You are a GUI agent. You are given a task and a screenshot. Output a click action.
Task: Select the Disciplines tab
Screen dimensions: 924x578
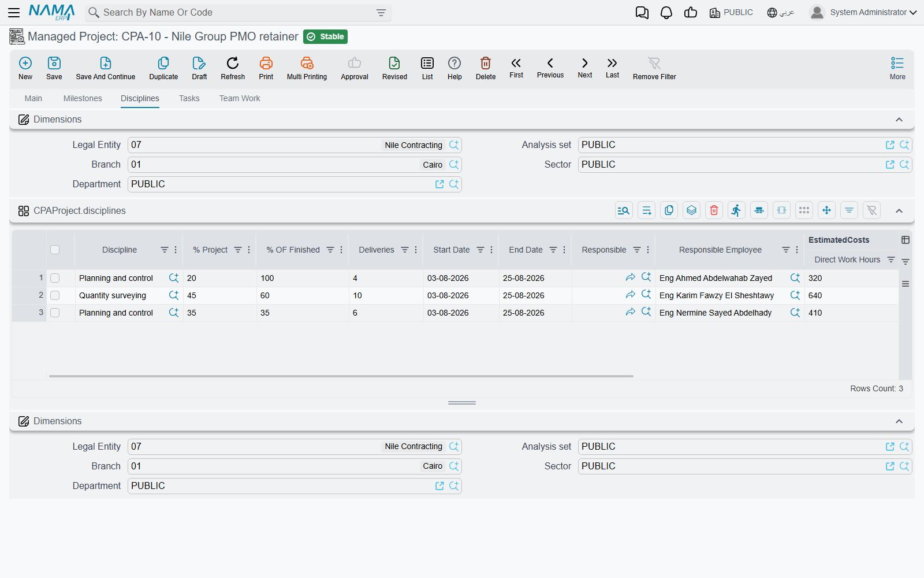(140, 98)
